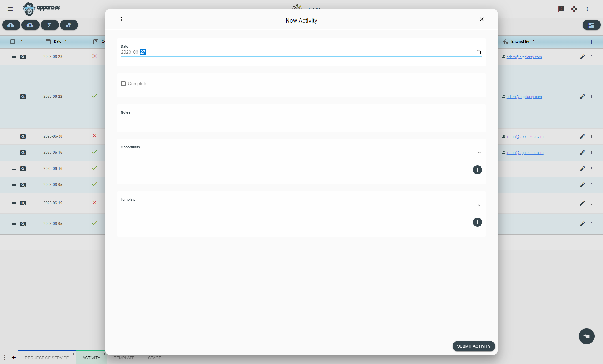This screenshot has height=364, width=603.
Task: Open details of the 2023-06-30 row
Action: [23, 136]
